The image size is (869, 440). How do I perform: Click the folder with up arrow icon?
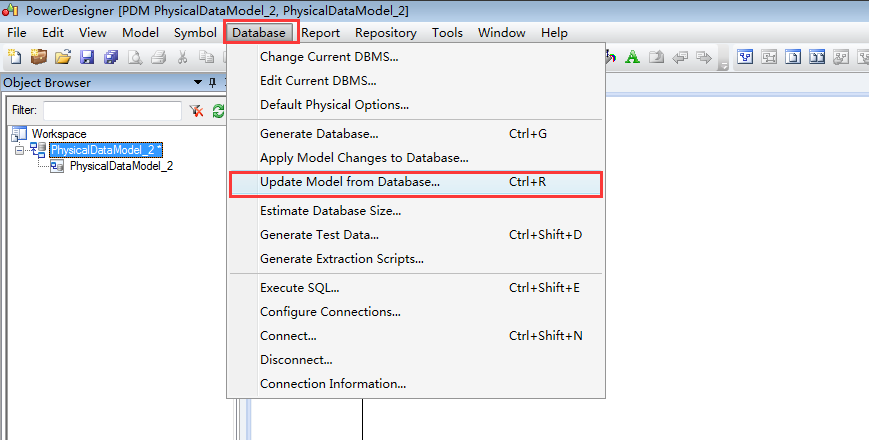pyautogui.click(x=656, y=57)
